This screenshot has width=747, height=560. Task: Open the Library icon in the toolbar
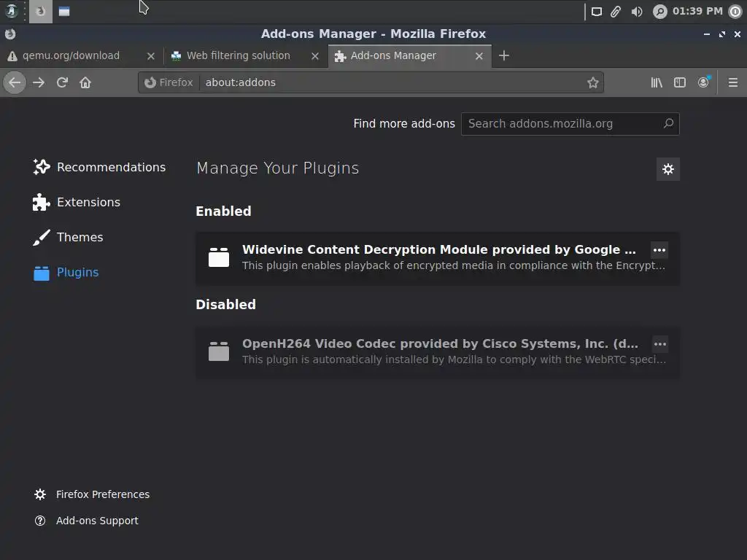657,82
